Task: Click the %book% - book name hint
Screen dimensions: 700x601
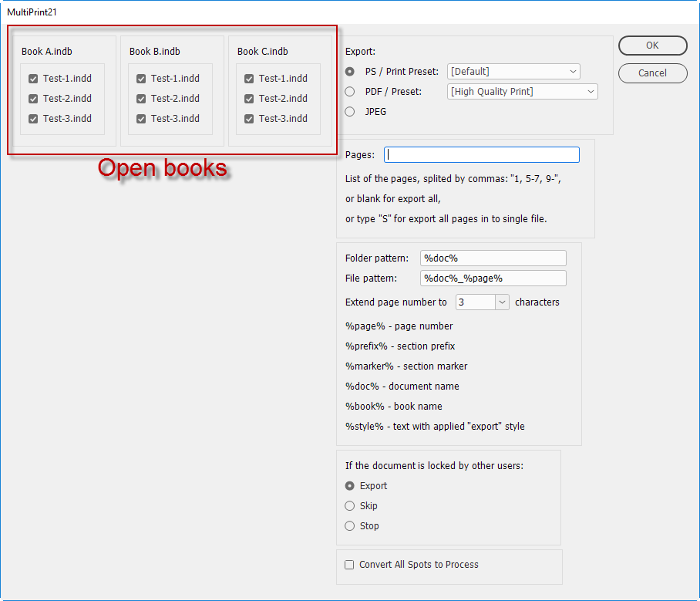Action: click(394, 407)
